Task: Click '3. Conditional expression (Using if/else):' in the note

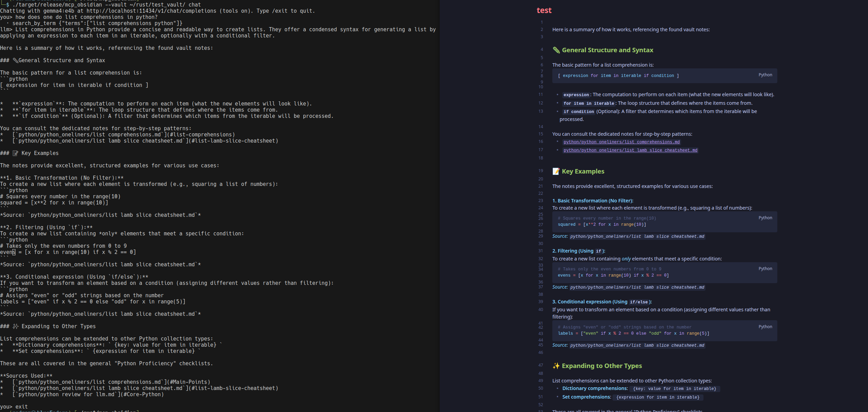Action: [x=602, y=302]
